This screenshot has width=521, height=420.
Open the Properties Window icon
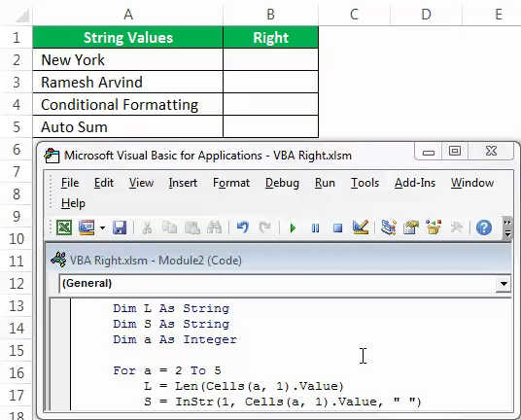coord(411,227)
